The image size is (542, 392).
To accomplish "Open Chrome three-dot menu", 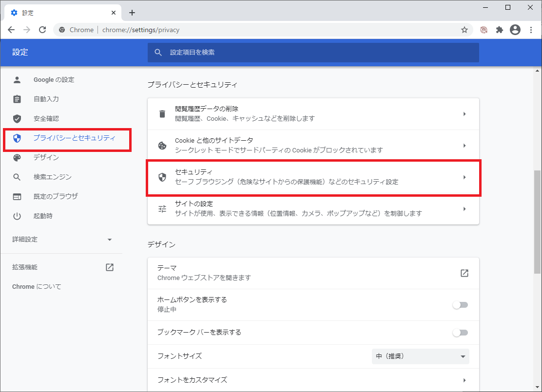I will 531,30.
